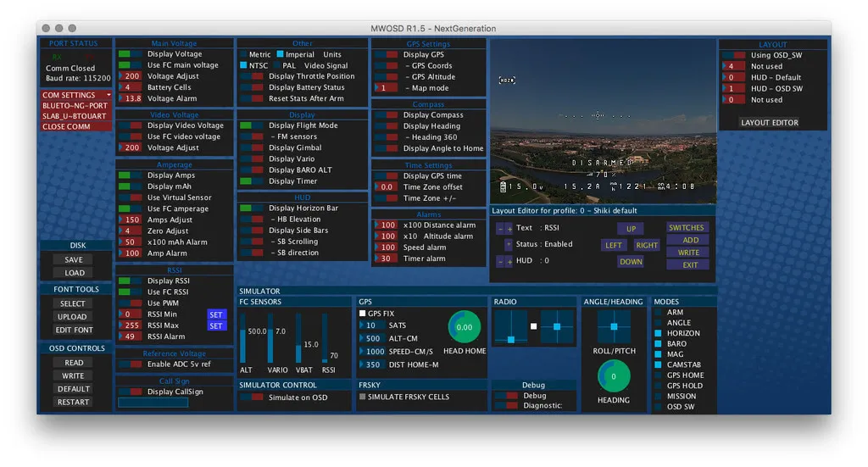Choose CLOSE COMM in the port list
The height and width of the screenshot is (467, 868).
tap(76, 126)
